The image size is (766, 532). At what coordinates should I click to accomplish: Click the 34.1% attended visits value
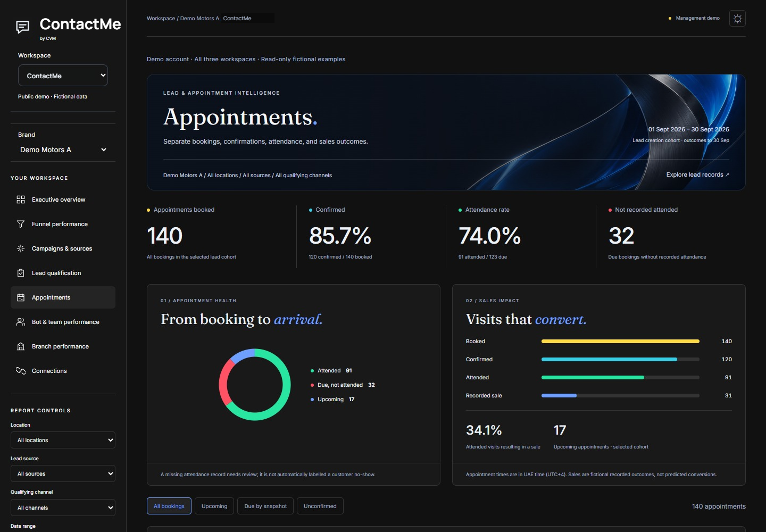(484, 430)
